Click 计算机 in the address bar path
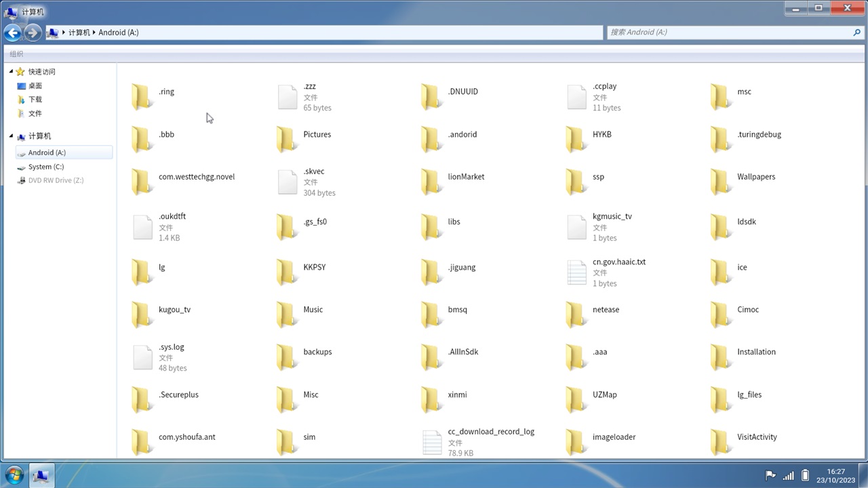 point(79,33)
